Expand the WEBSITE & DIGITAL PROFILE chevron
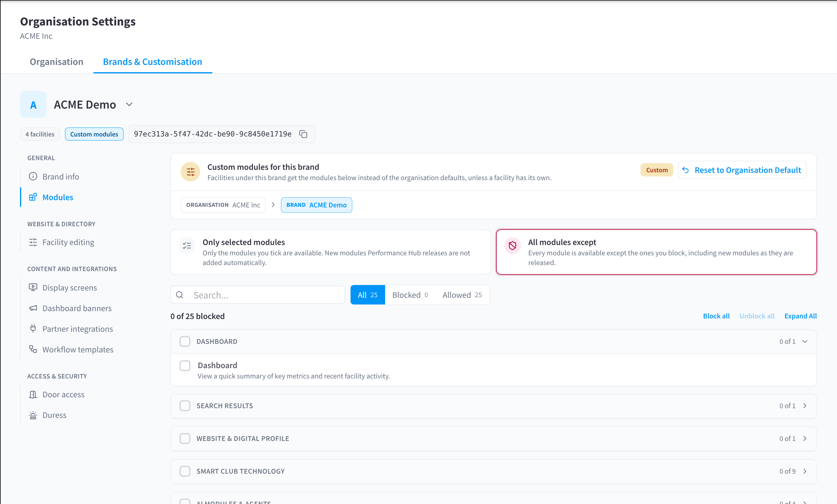This screenshot has height=504, width=837. (x=805, y=438)
